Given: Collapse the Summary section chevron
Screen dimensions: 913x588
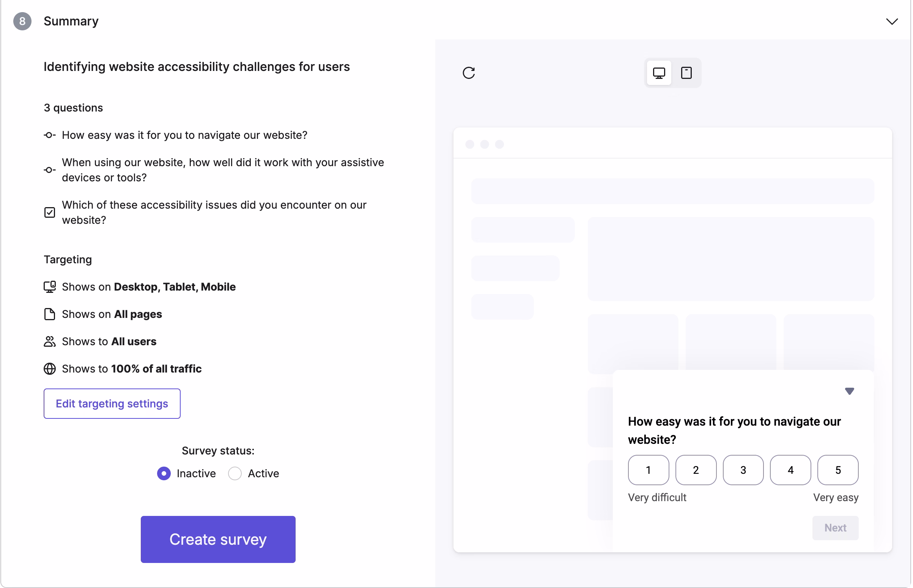Looking at the screenshot, I should click(x=893, y=21).
